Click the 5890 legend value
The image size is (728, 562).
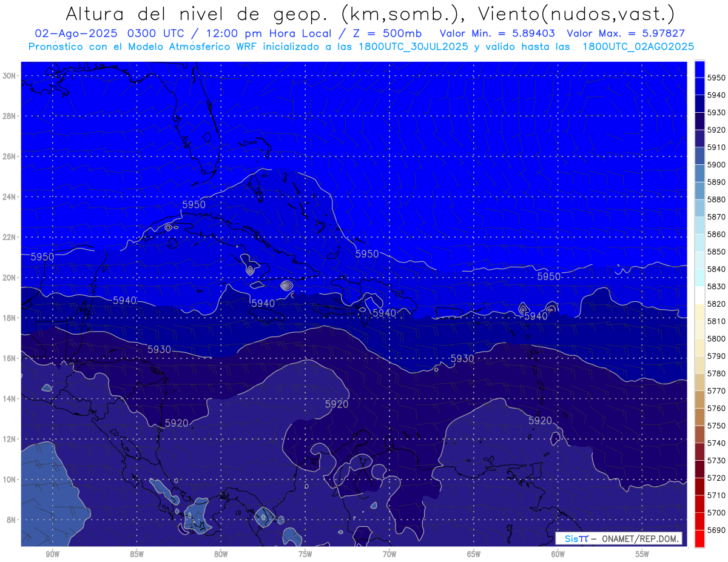pyautogui.click(x=716, y=182)
